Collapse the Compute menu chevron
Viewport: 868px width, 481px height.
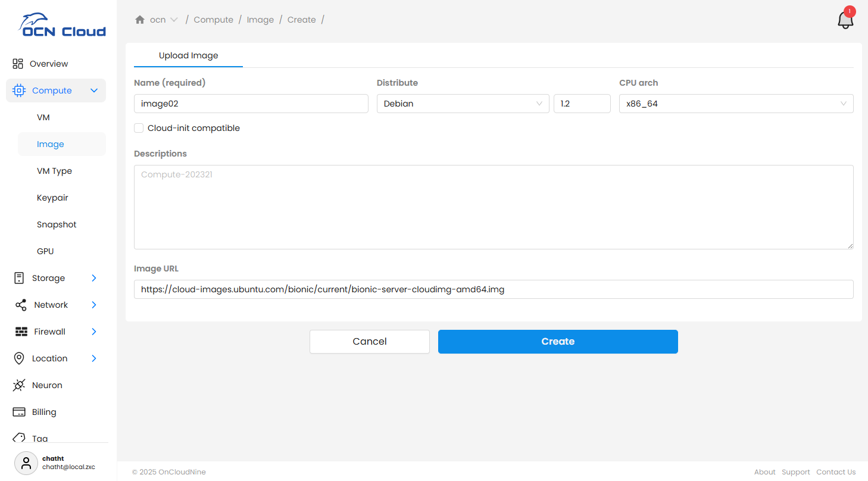click(x=94, y=90)
